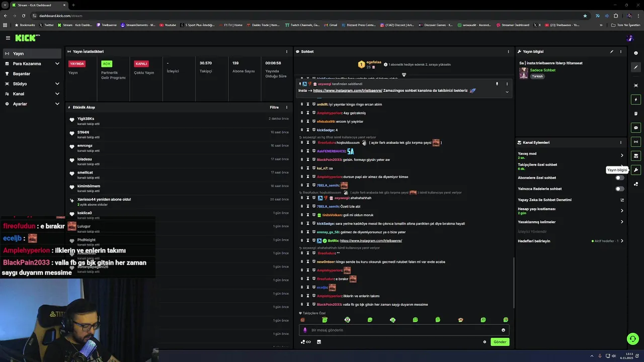
Task: Open the Instagram link in pinned message
Action: (x=348, y=90)
